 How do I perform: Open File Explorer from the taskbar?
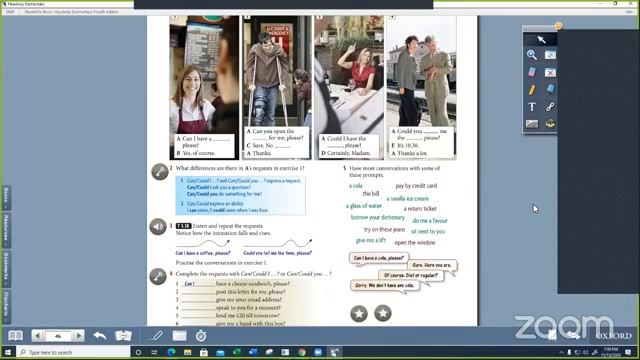pyautogui.click(x=187, y=352)
